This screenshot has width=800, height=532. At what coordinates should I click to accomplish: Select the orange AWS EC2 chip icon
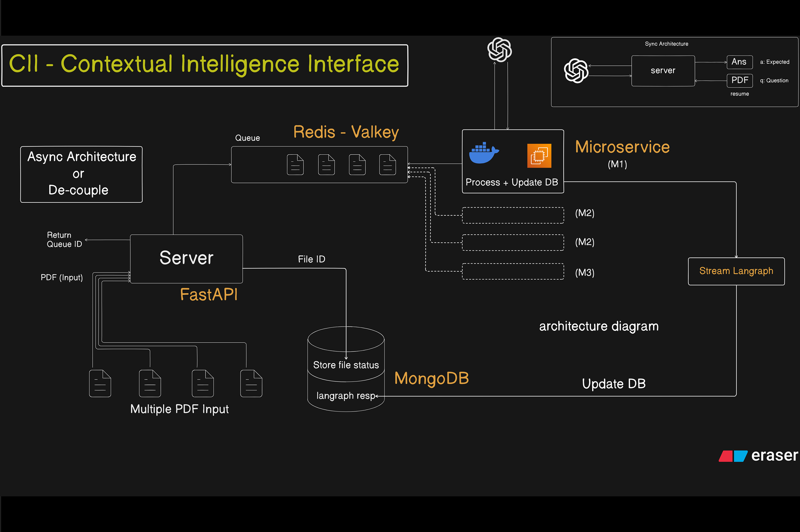click(539, 155)
